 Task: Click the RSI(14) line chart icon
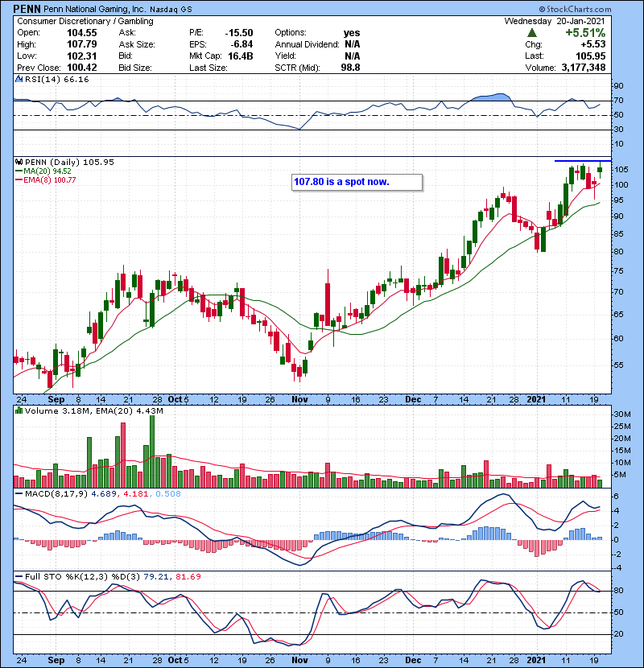pyautogui.click(x=19, y=79)
